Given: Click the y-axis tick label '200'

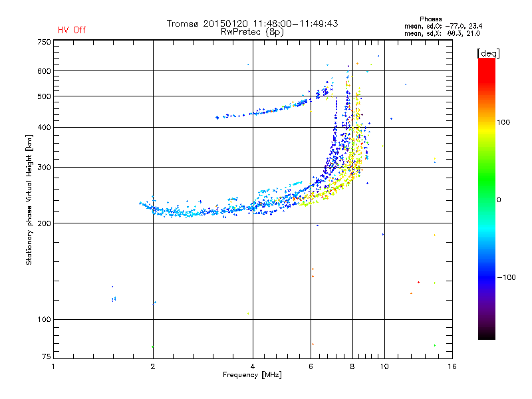Looking at the screenshot, I should coord(44,223).
